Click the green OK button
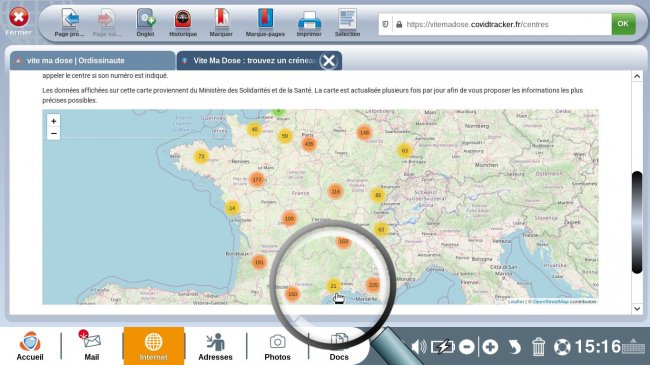This screenshot has width=650, height=365. (623, 24)
